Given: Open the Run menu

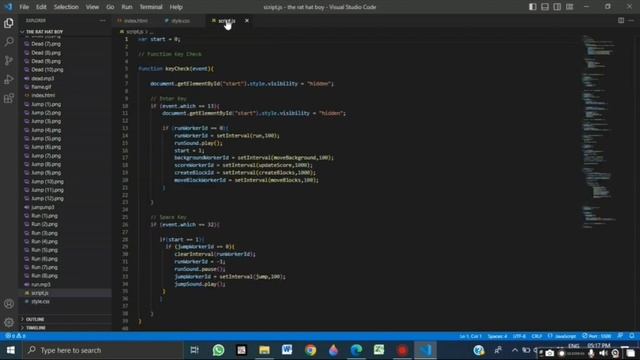Looking at the screenshot, I should 127,7.
